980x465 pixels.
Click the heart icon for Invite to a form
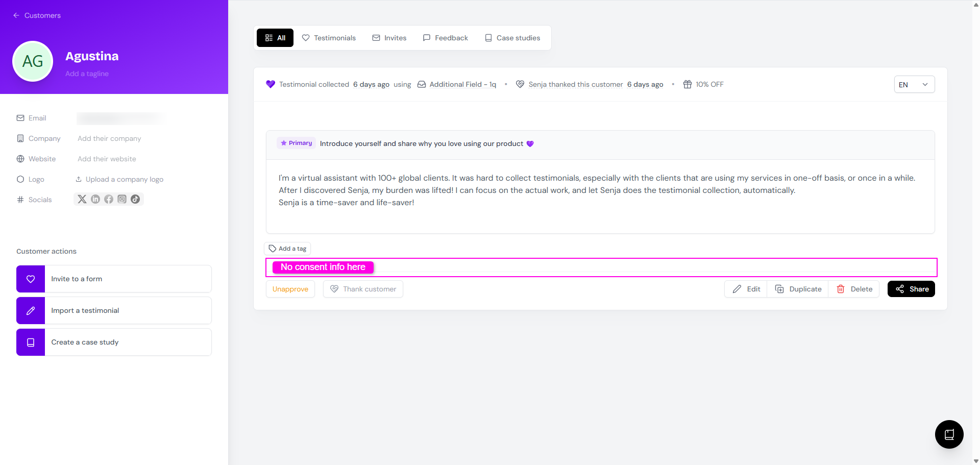31,279
